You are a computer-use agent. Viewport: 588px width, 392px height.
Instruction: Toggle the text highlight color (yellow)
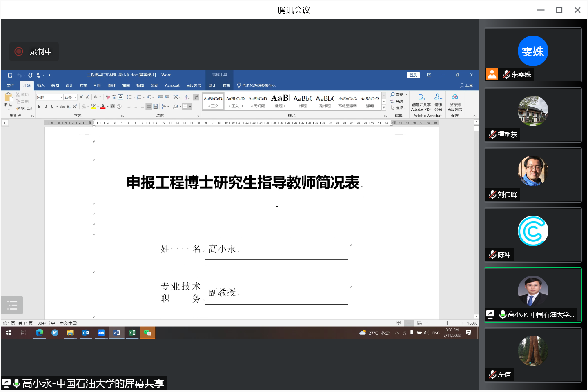[x=93, y=106]
